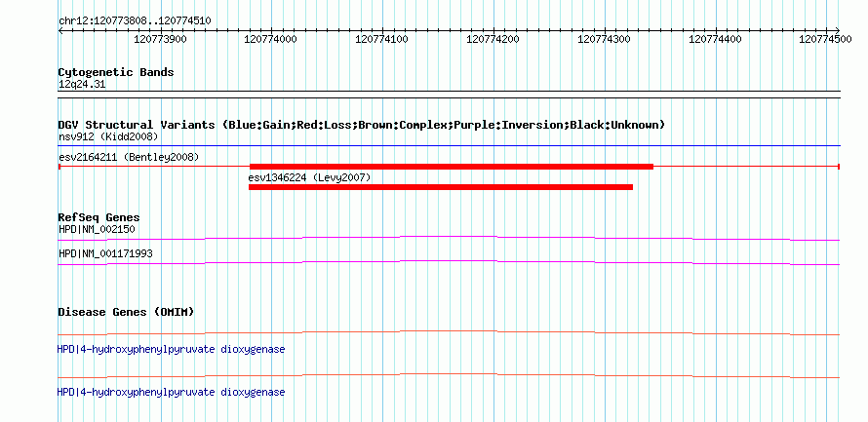
Task: Select the DGV Structural Variants track title
Action: point(362,125)
